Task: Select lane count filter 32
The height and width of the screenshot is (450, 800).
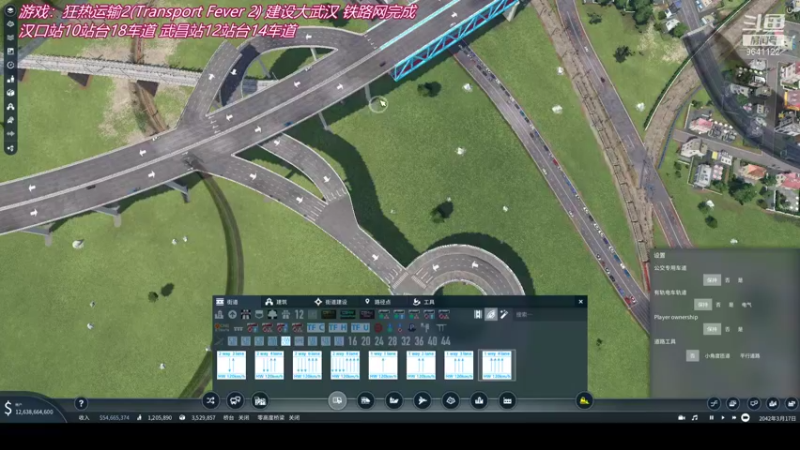Action: (x=406, y=341)
